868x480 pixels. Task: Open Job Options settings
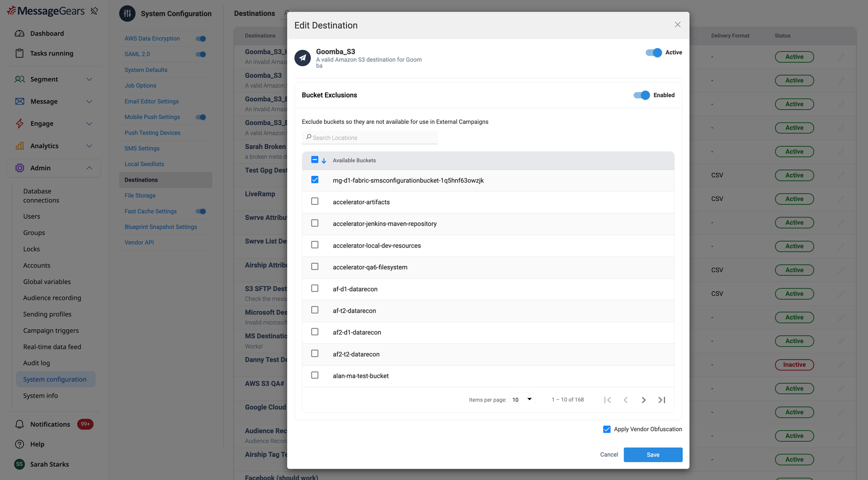[140, 85]
